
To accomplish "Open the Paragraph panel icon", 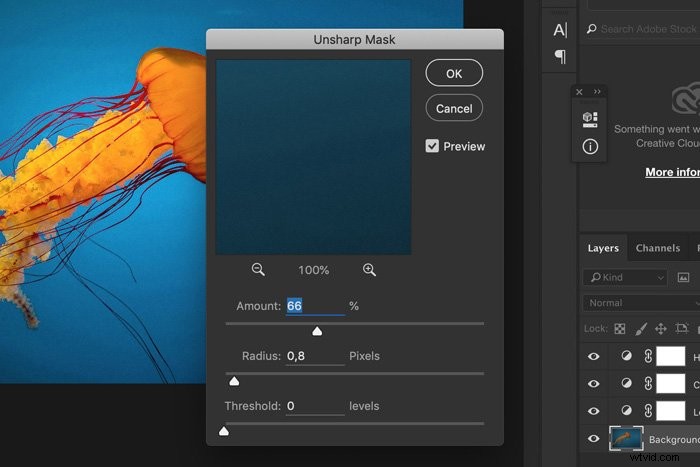I will pos(560,56).
